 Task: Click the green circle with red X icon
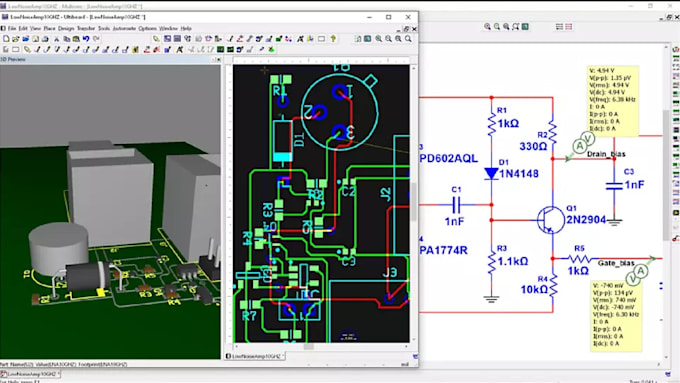(x=271, y=49)
